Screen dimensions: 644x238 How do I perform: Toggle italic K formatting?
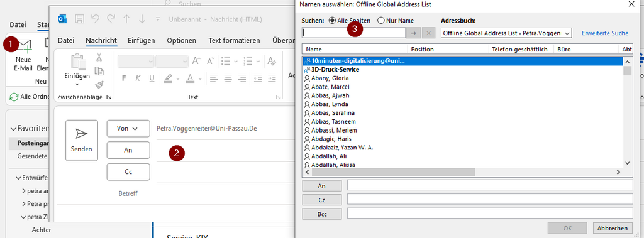point(138,78)
